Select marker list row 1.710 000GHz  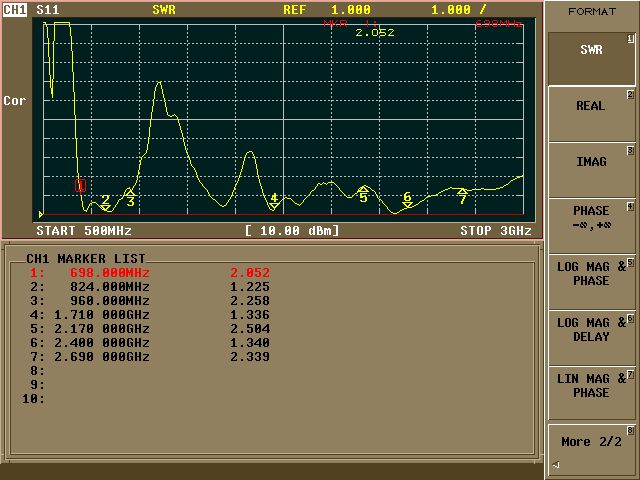[150, 315]
